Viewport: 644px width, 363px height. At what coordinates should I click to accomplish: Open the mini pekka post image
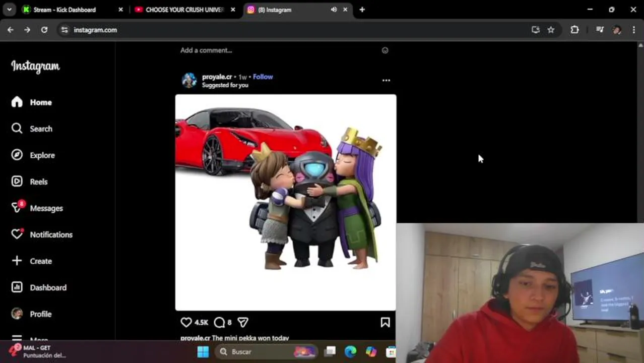[286, 202]
